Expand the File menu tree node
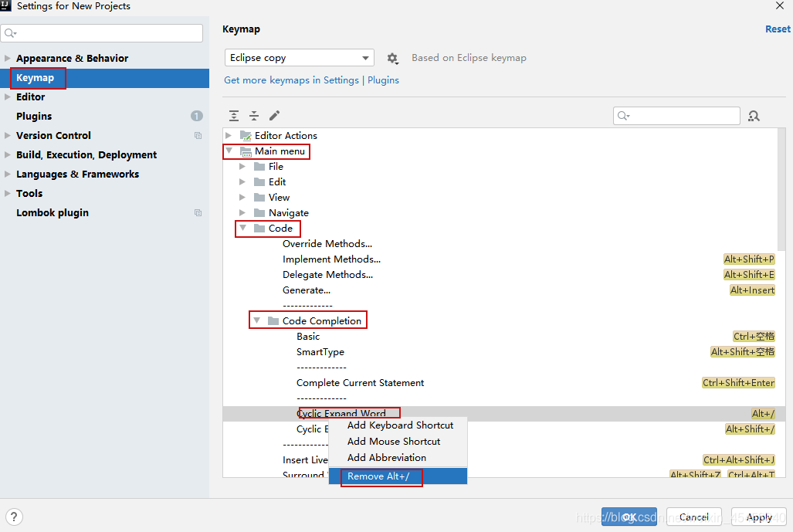The image size is (793, 532). point(242,166)
